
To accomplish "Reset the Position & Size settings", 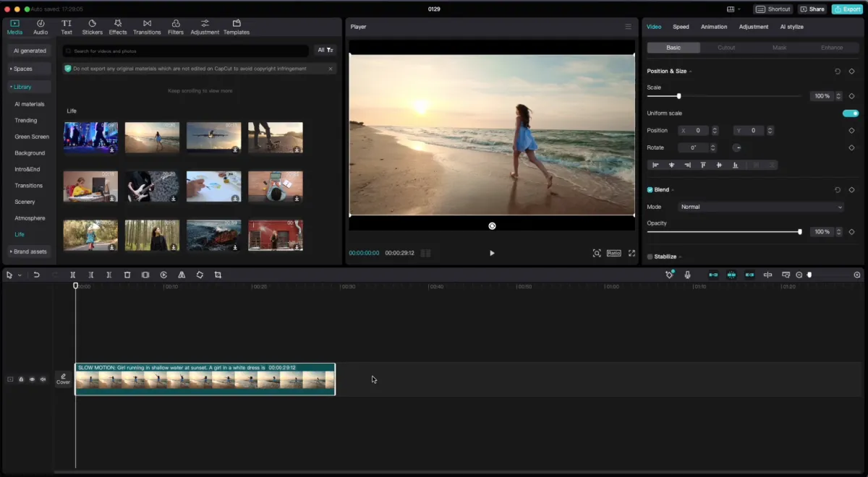I will (x=838, y=72).
